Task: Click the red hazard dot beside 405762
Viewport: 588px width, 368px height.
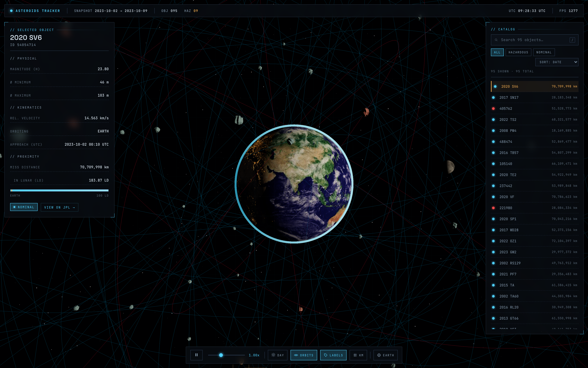Action: [x=493, y=109]
